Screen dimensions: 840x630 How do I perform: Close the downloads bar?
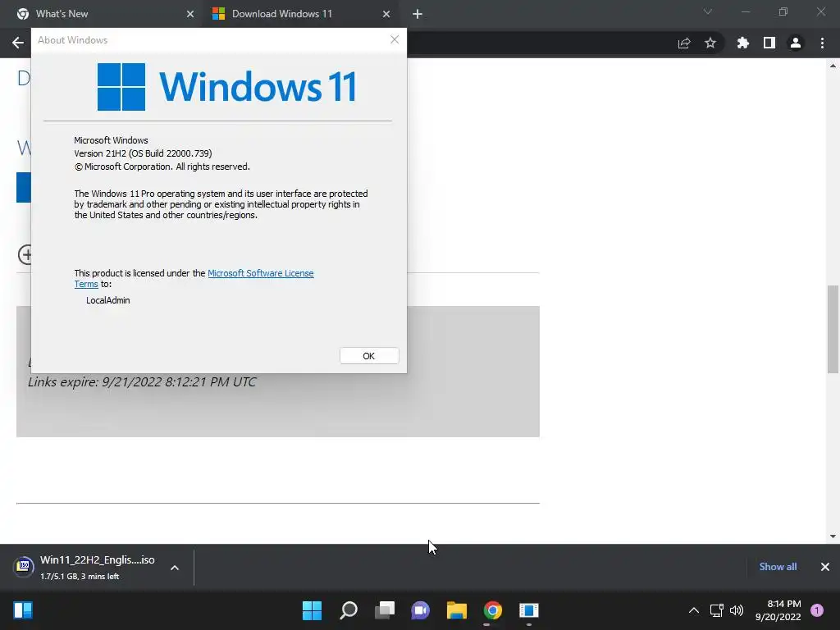(825, 567)
